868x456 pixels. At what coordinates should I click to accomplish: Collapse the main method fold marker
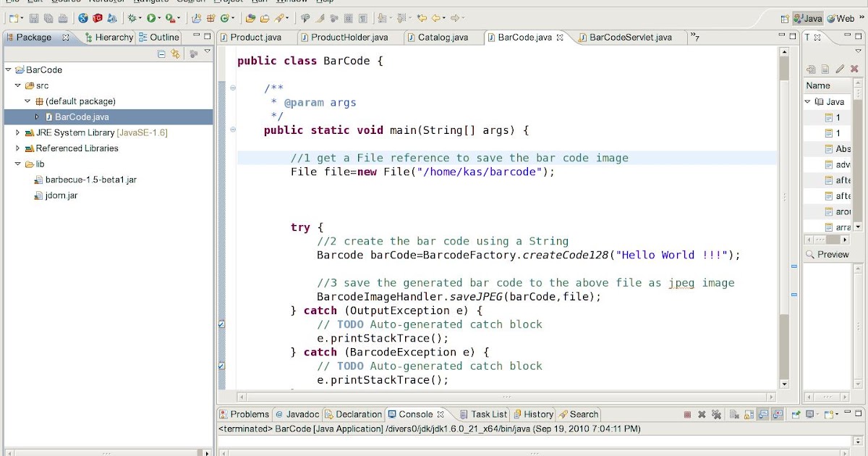pos(232,130)
